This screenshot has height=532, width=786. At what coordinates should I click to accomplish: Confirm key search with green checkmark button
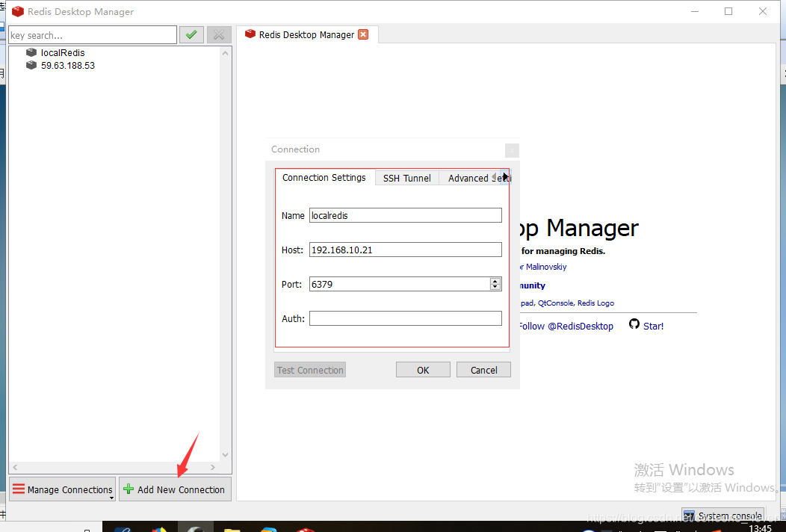(191, 34)
